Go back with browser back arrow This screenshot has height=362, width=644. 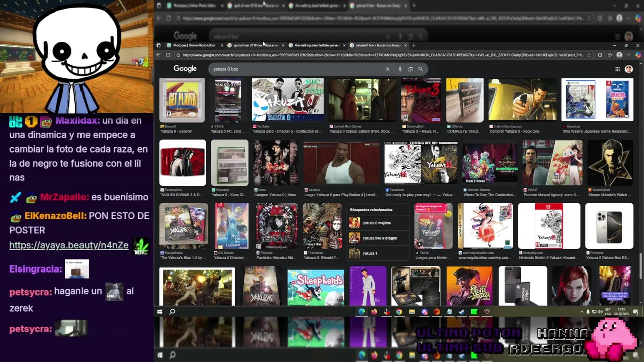159,55
